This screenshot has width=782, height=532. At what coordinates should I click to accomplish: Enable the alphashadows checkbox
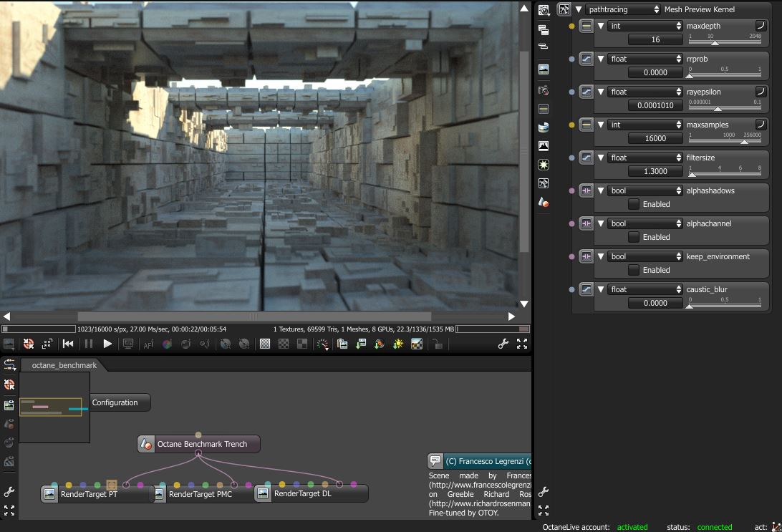click(x=634, y=204)
